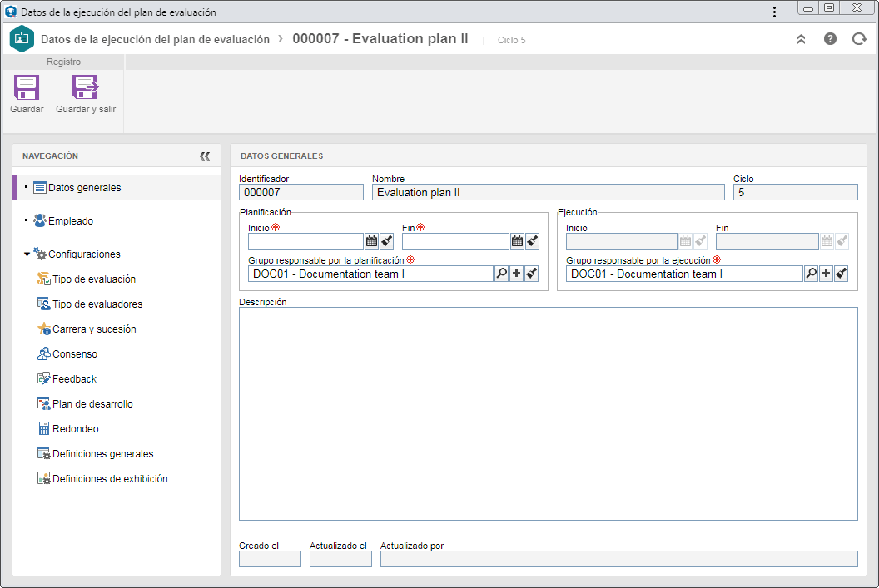Collapse the Navegación panel
Screen dimensions: 879x588
[205, 156]
